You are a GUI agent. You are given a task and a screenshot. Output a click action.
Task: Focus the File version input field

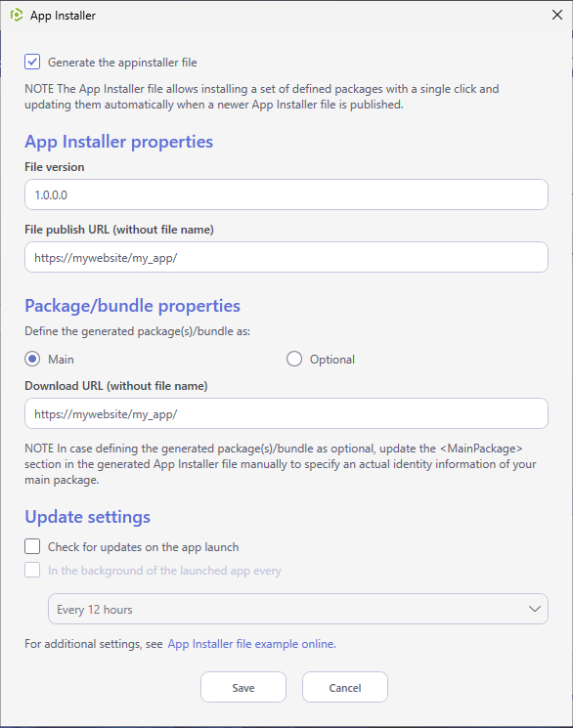(x=286, y=194)
